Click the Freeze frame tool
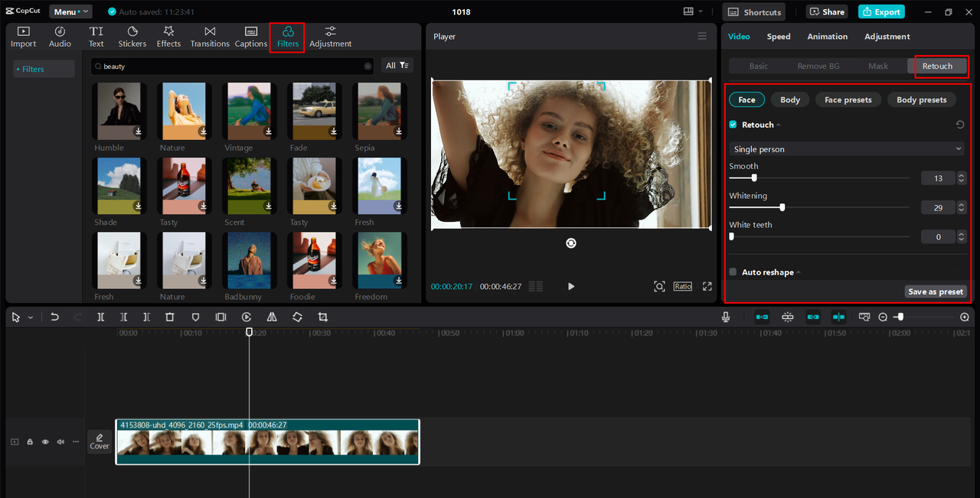Image resolution: width=980 pixels, height=498 pixels. [220, 317]
